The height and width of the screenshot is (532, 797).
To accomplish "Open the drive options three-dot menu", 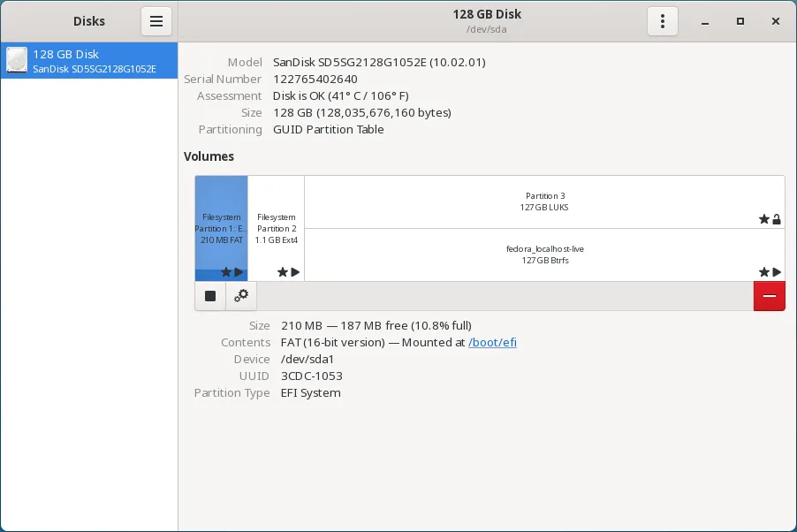I will [x=663, y=20].
